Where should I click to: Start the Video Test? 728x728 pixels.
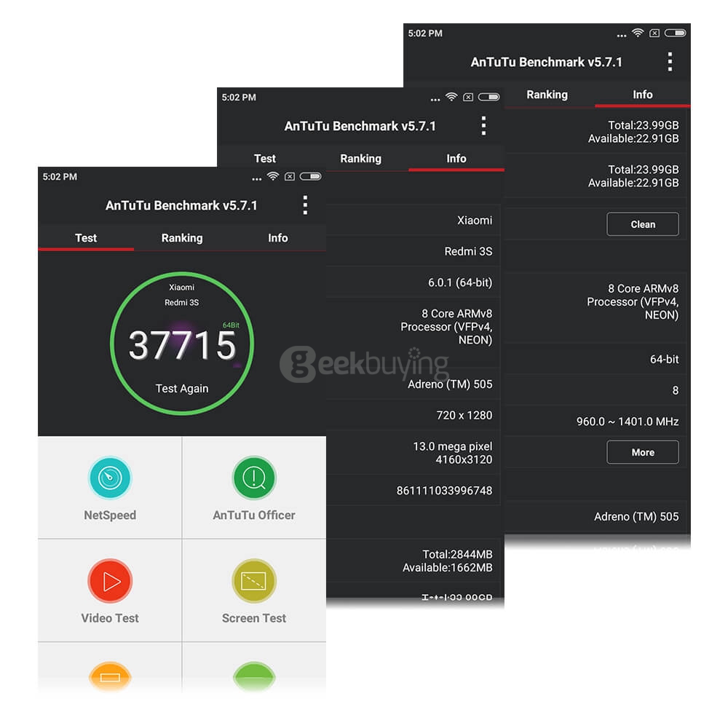pos(110,582)
